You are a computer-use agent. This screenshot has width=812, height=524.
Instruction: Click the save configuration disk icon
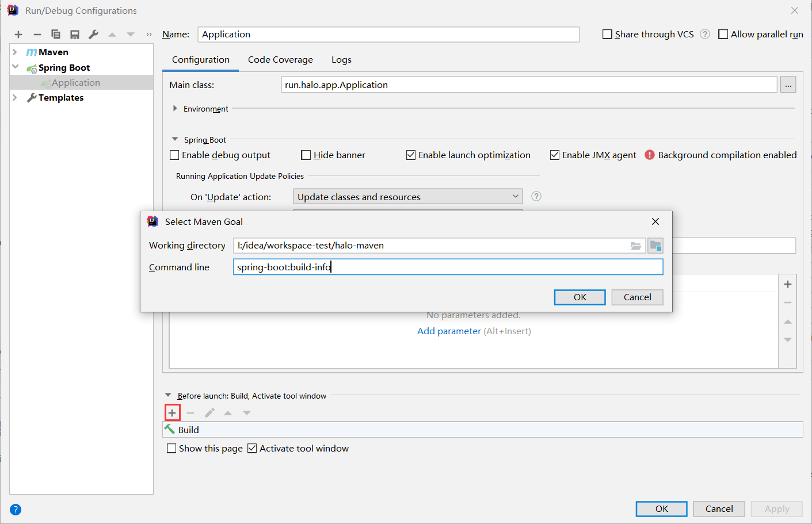click(75, 35)
